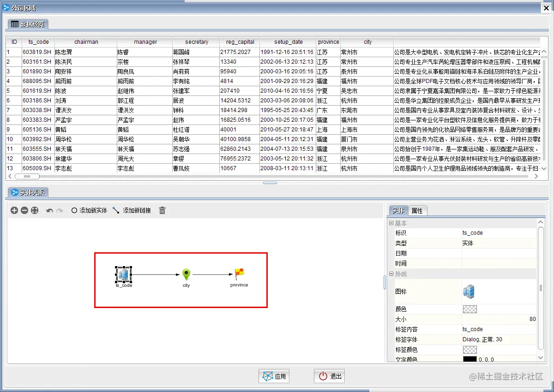Select reg_capital cell 207410
This screenshot has height=392, width=554.
click(x=240, y=91)
